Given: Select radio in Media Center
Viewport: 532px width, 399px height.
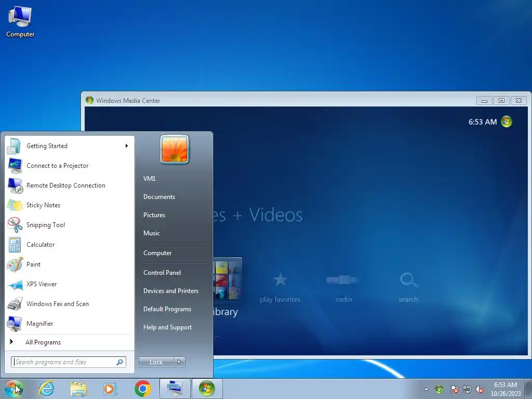Looking at the screenshot, I should [344, 288].
